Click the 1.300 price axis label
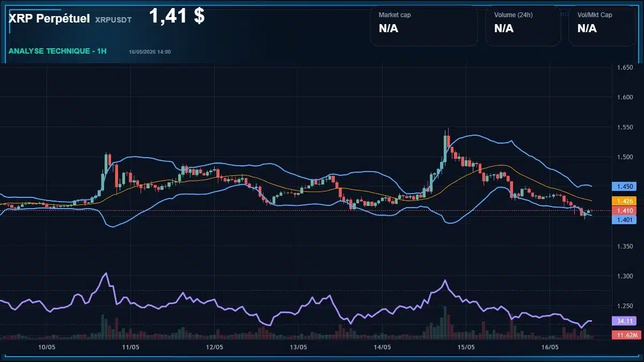Viewport: 644px width, 362px height. tap(624, 276)
